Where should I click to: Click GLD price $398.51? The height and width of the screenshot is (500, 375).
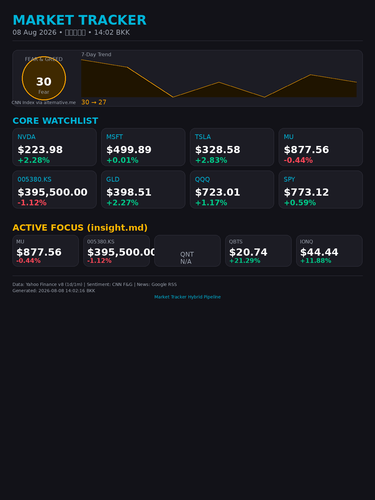(x=129, y=192)
